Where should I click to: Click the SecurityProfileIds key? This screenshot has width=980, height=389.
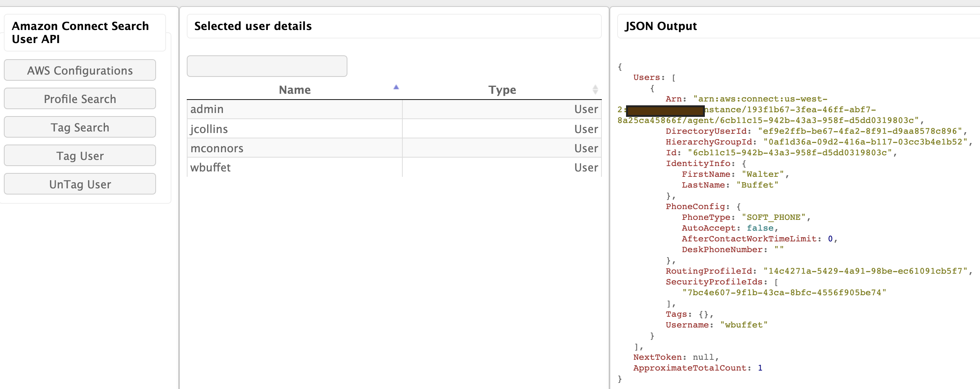714,282
